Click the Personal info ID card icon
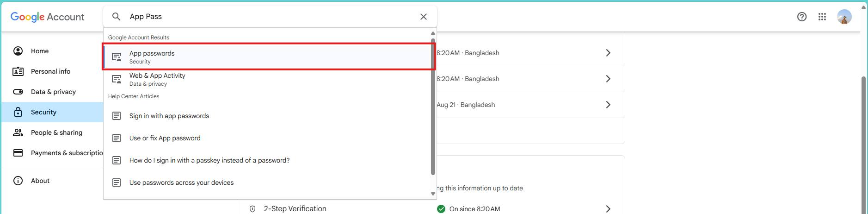 [x=18, y=71]
